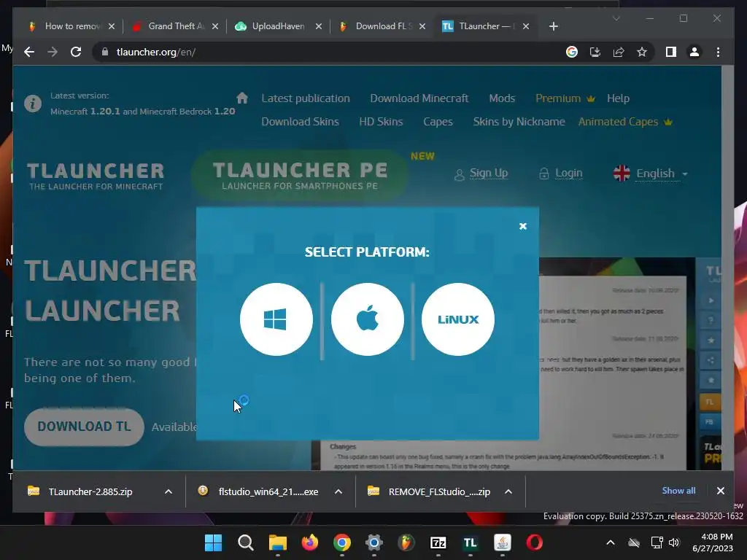
Task: Open Download Minecraft menu item
Action: coord(419,98)
